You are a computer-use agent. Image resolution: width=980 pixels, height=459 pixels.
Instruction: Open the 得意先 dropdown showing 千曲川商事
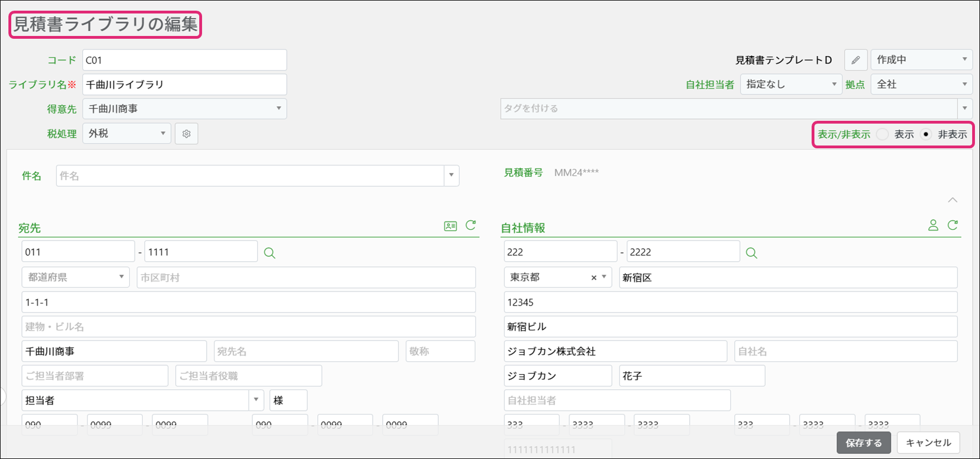tap(184, 108)
